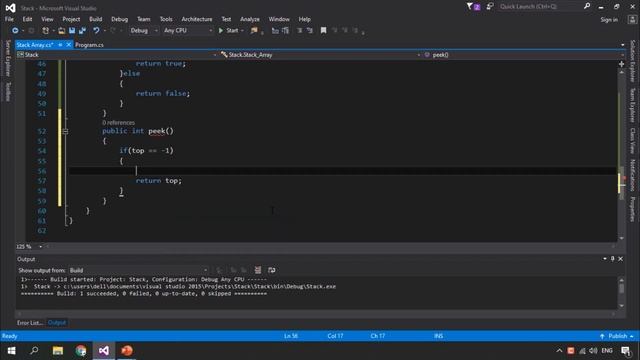Open the Tools menu
The width and height of the screenshot is (640, 360).
point(166,19)
